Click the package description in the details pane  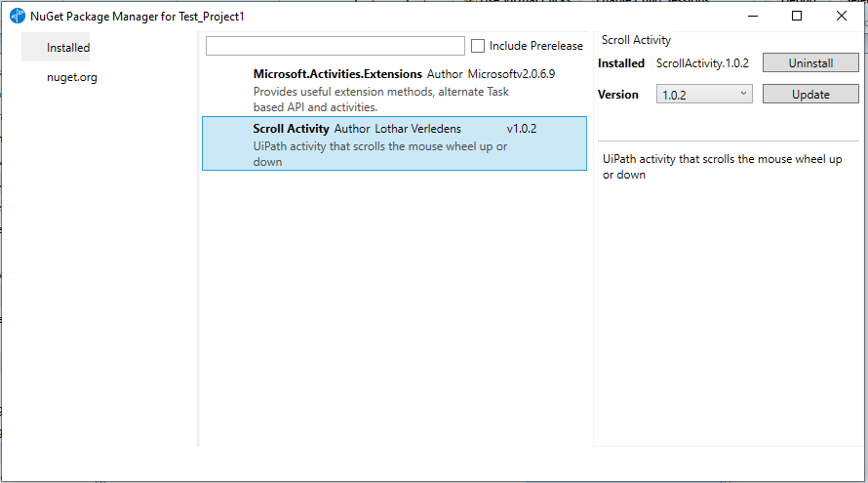(723, 167)
